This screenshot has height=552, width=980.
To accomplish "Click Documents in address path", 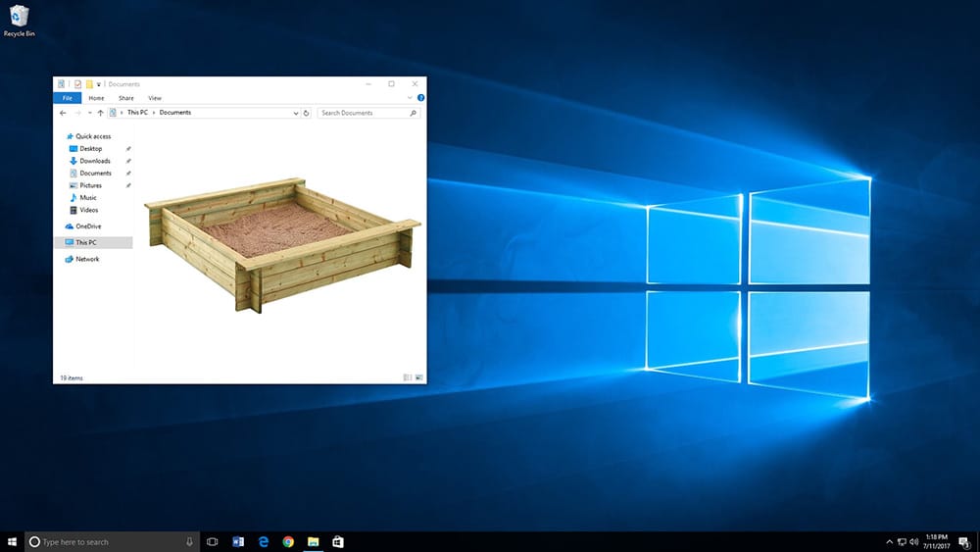I will (175, 113).
